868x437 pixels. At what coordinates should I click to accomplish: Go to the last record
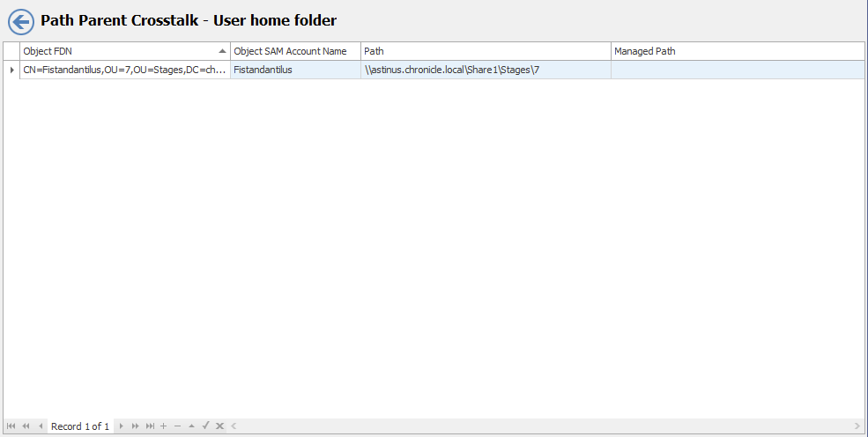point(150,426)
